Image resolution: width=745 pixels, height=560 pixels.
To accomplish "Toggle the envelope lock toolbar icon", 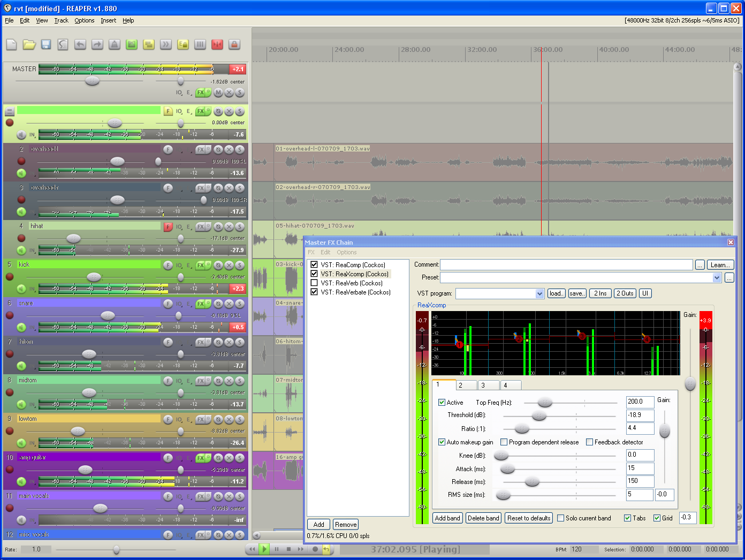I will pos(183,44).
